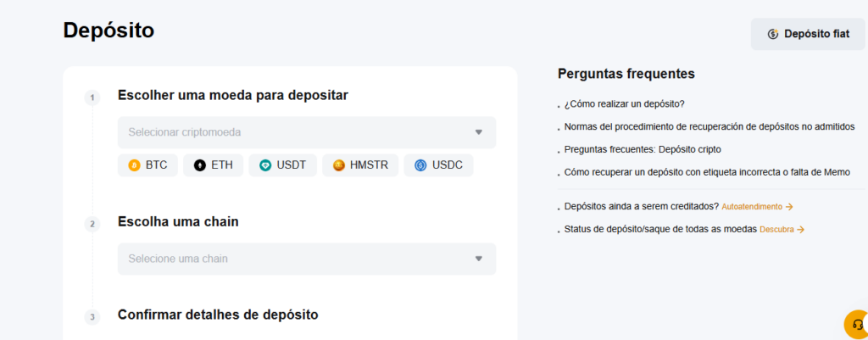Open the Normas del procedimiento de recuperación FAQ

[709, 127]
